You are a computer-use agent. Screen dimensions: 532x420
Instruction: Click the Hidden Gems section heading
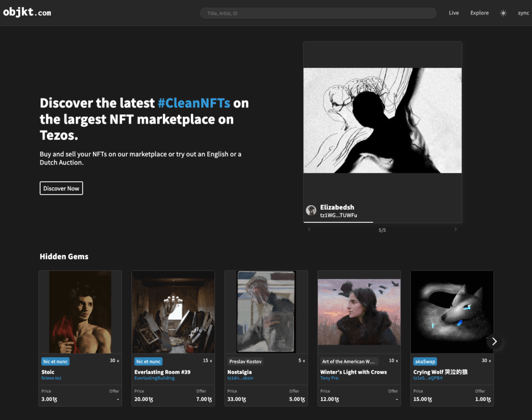coord(64,256)
